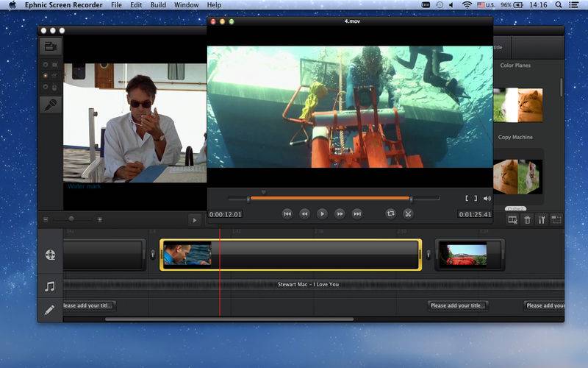Open the File menu
The height and width of the screenshot is (368, 588).
(x=116, y=5)
